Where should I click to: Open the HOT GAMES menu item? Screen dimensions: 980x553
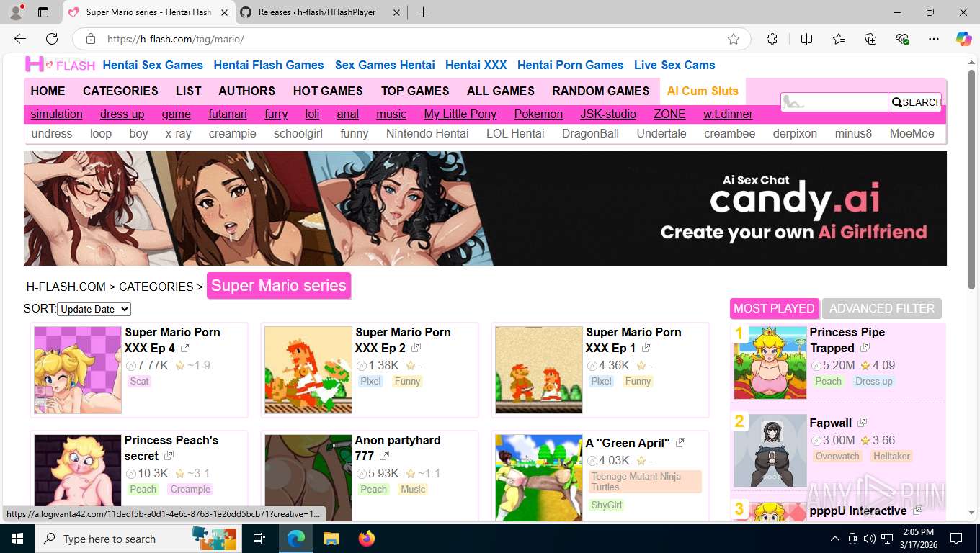(328, 91)
